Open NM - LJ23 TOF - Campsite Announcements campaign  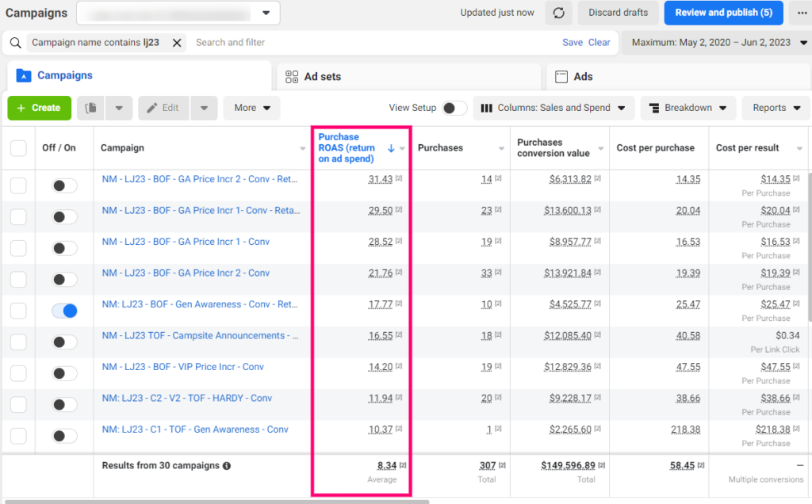200,335
